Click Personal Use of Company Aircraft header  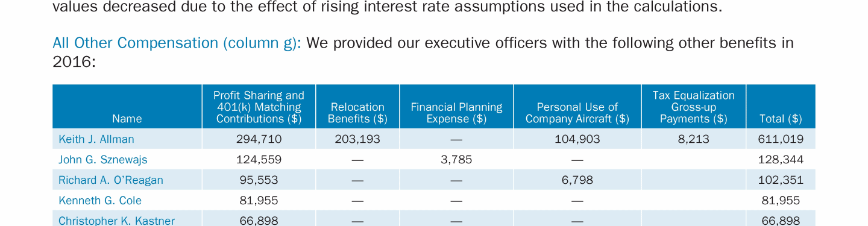(577, 113)
